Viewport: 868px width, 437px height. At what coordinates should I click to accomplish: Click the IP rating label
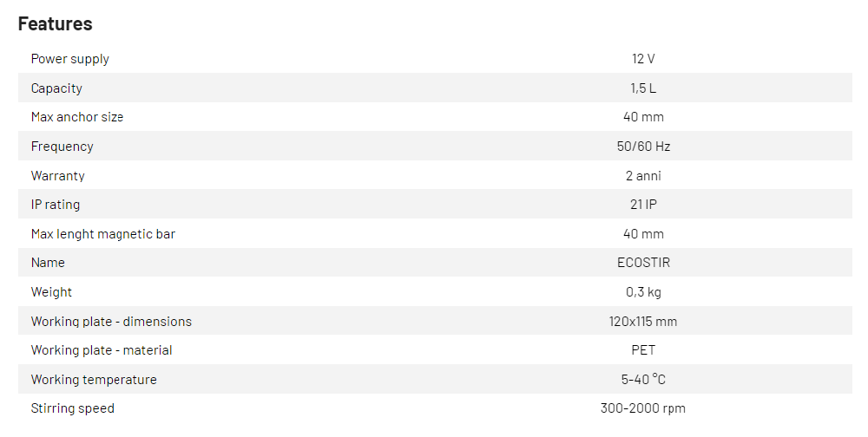(56, 205)
